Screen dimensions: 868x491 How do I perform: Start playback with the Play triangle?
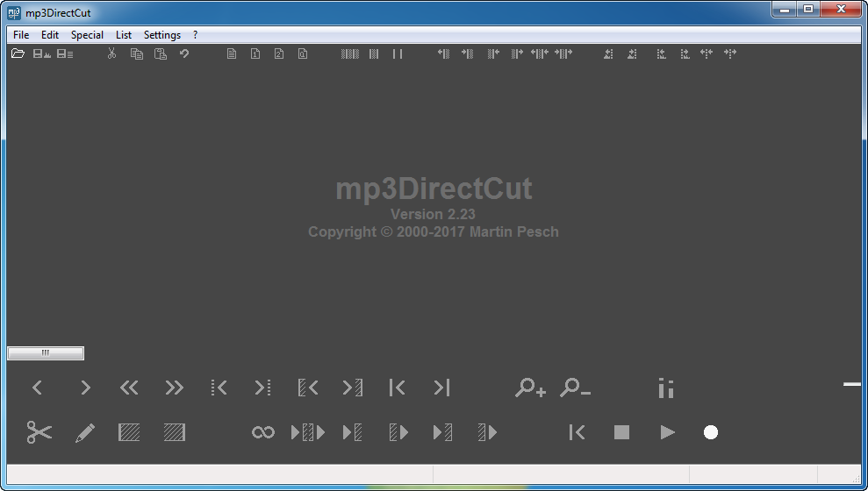pyautogui.click(x=668, y=432)
